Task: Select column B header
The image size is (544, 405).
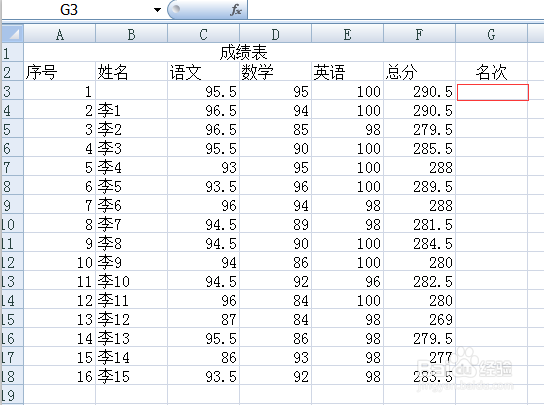Action: point(131,34)
